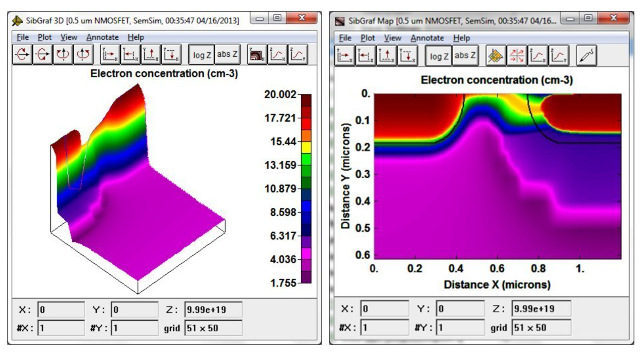Click the #Y index field in SibGraf 3D

(x=135, y=328)
